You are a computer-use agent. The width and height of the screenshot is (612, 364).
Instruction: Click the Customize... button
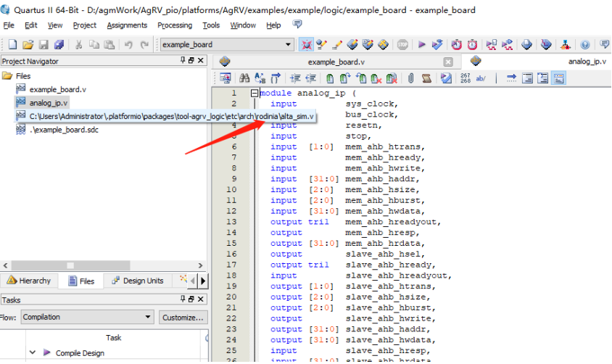click(x=183, y=317)
